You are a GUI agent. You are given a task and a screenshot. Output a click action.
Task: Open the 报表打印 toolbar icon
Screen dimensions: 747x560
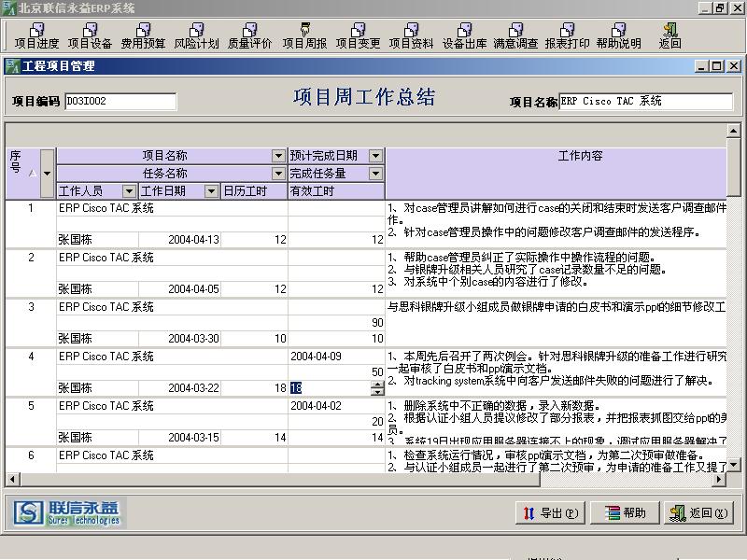point(567,36)
